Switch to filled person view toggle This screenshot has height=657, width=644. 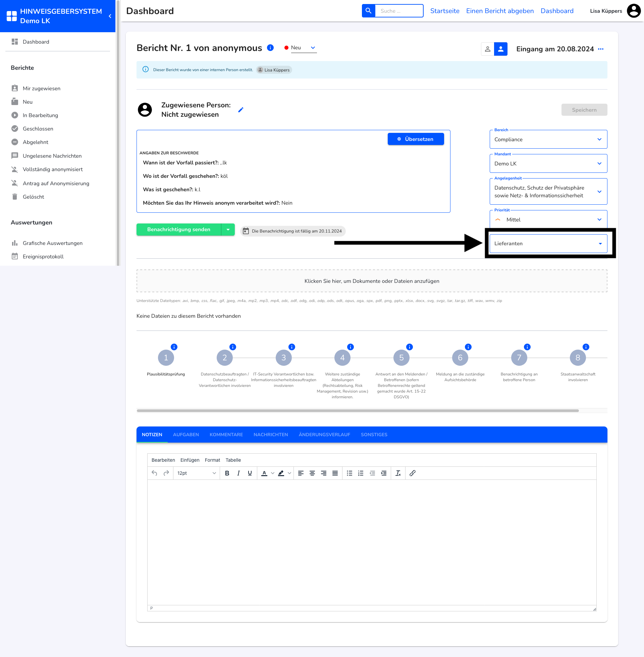(500, 49)
